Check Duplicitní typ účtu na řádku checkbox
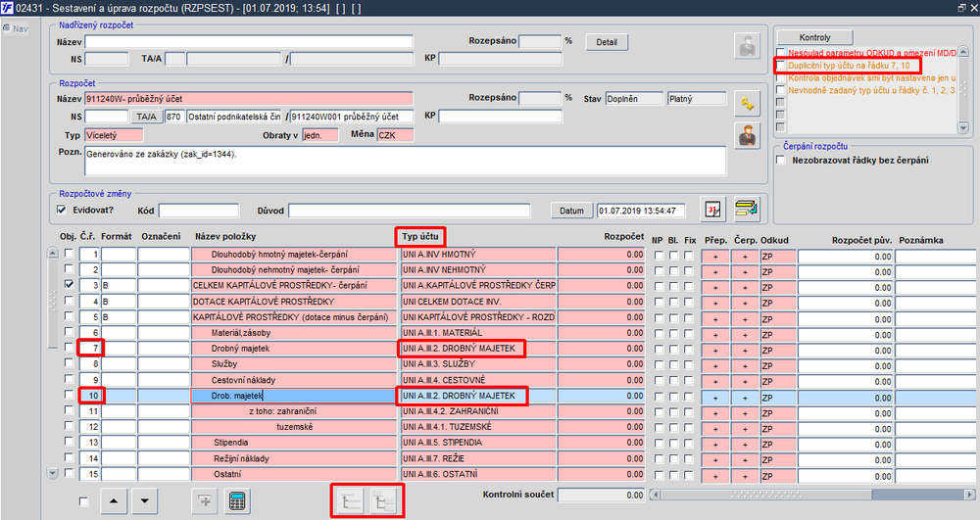This screenshot has height=520, width=980. pos(781,65)
